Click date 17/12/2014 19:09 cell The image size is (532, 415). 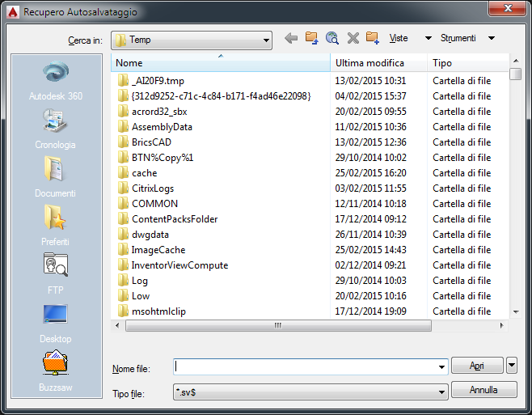point(371,311)
